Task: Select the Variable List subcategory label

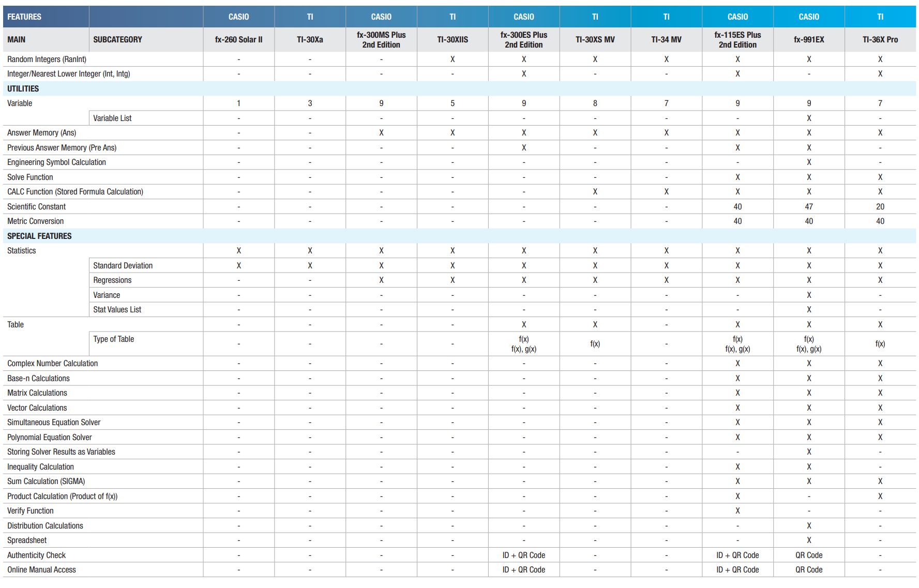Action: tap(112, 118)
